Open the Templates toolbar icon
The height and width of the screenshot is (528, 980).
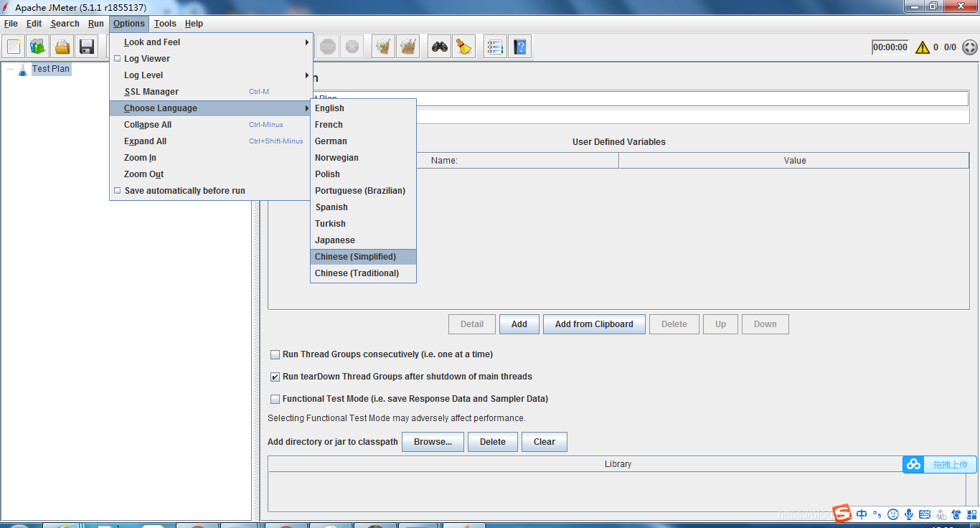click(37, 47)
